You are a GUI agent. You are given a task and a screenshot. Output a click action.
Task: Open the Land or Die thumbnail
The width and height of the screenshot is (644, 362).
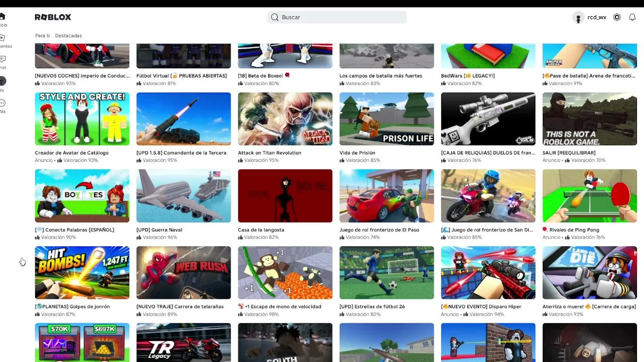590,273
